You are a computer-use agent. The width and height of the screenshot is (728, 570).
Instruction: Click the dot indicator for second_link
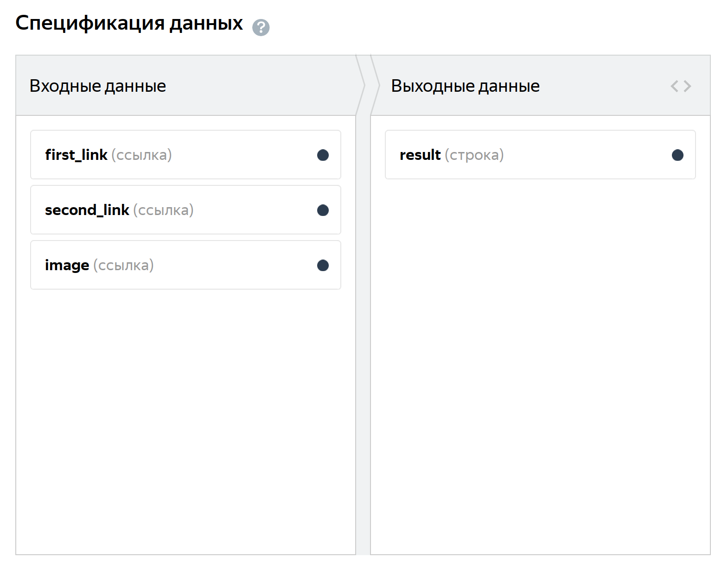tap(323, 210)
